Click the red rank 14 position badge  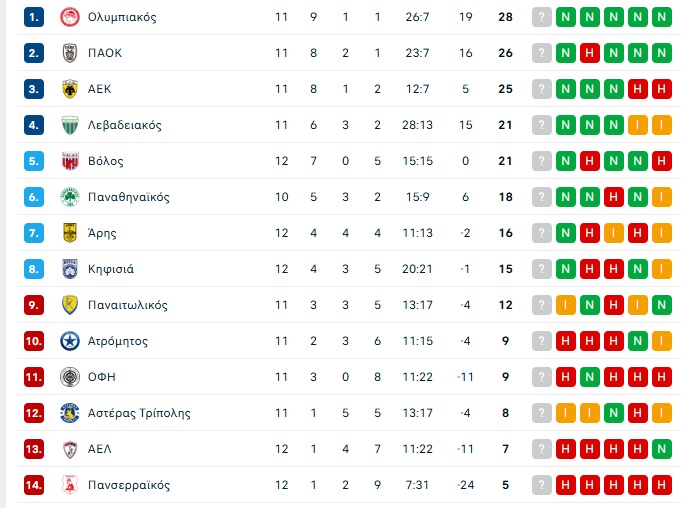tap(35, 485)
